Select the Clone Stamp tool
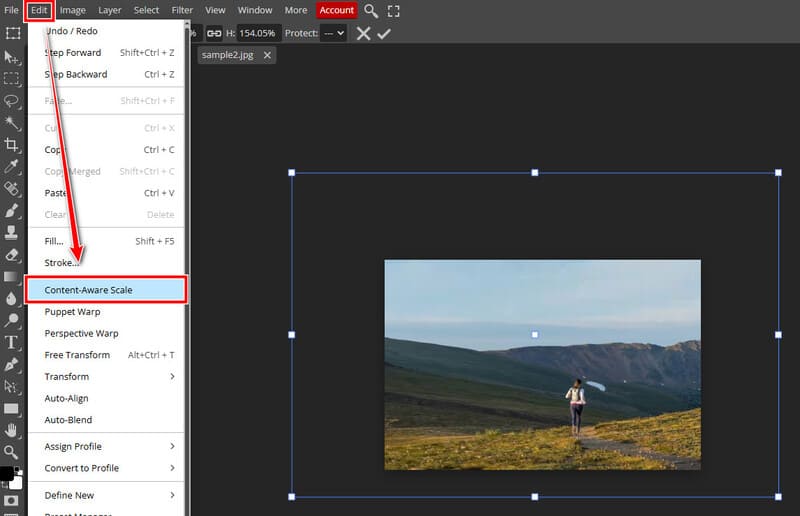Screen dimensions: 800x516 [11, 232]
